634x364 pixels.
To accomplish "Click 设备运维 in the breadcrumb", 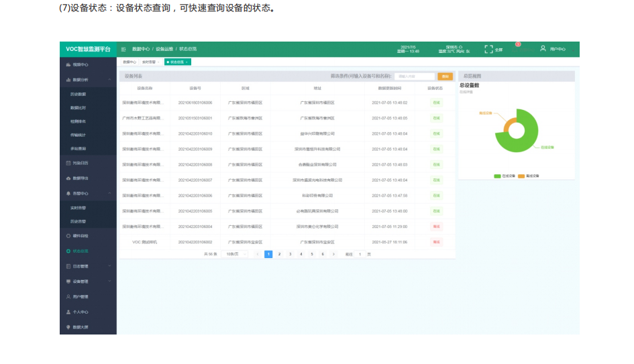I will click(164, 50).
